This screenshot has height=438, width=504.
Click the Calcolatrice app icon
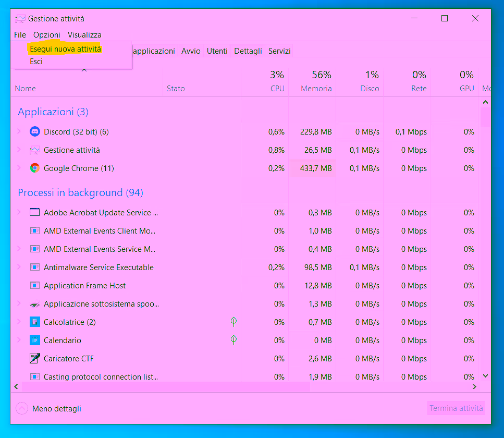point(35,322)
